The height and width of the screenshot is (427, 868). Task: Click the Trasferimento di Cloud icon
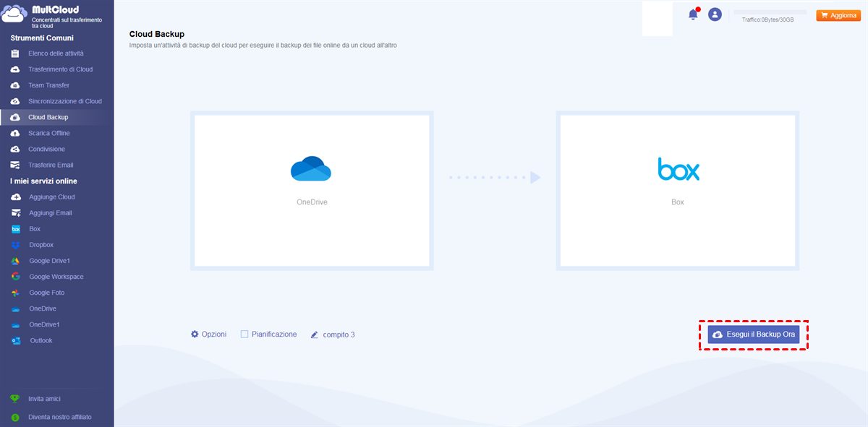pos(15,69)
